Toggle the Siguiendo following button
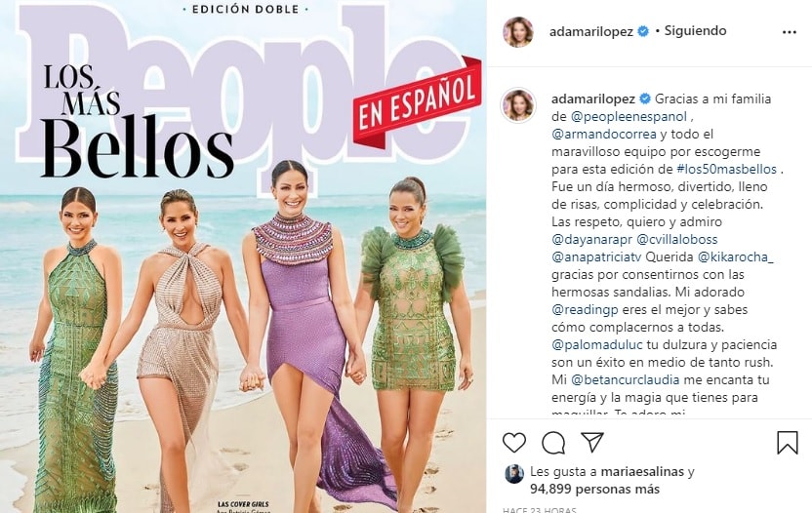 (x=696, y=30)
